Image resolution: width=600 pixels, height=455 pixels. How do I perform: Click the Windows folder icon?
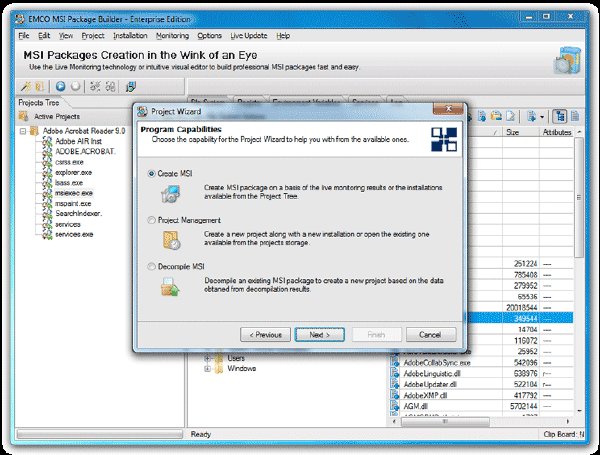(x=219, y=369)
